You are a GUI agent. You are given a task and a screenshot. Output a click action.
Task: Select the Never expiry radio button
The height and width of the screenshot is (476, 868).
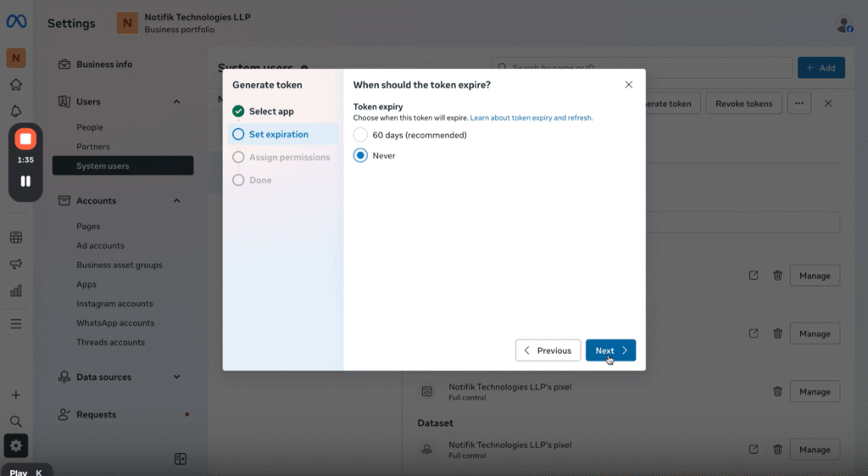coord(361,155)
